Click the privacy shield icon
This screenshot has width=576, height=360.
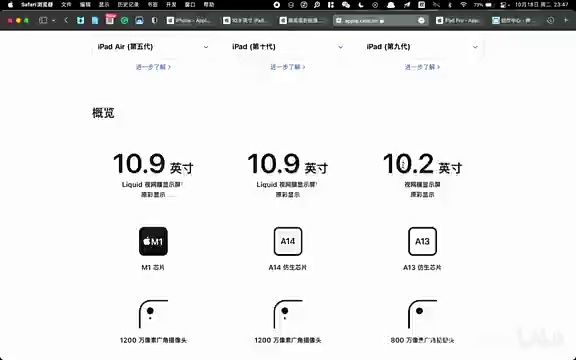154,21
